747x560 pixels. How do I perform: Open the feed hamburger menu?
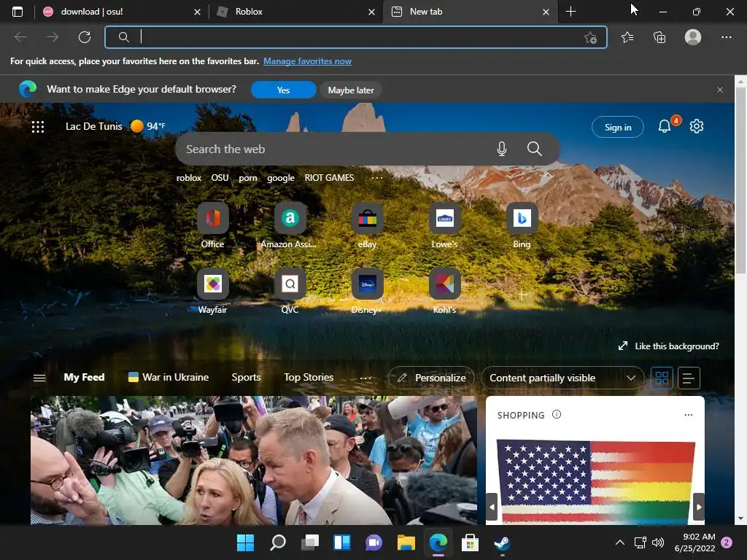point(39,378)
